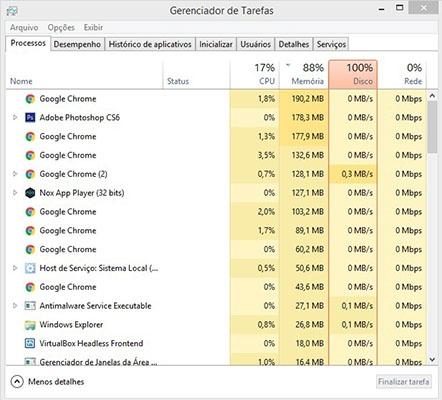
Task: Select Gerenciador de Janelas da Área row
Action: [216, 361]
